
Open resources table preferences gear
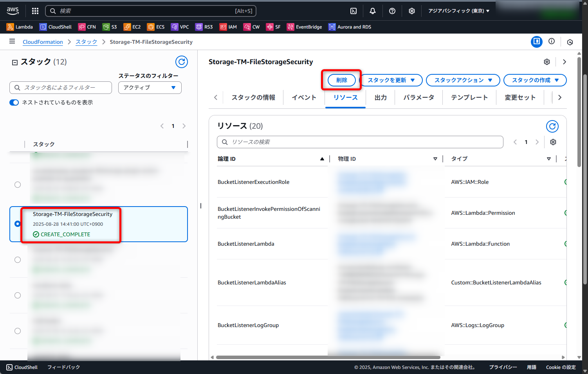(553, 142)
